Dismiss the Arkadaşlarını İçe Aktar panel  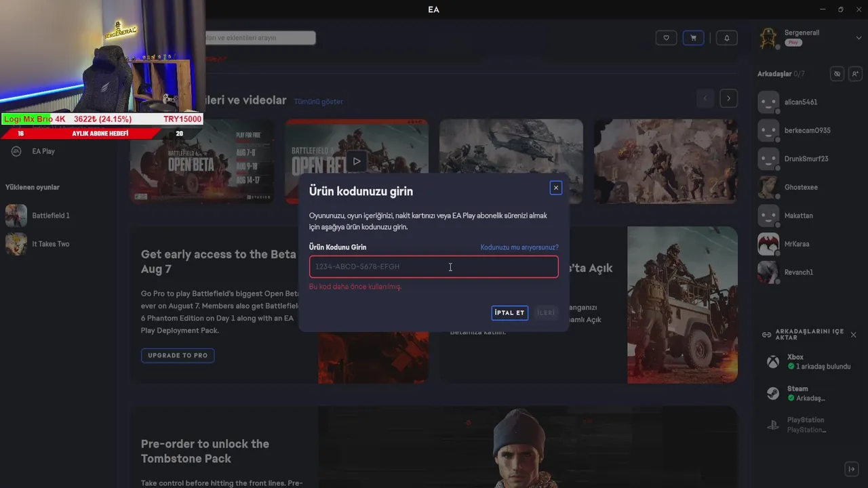[853, 335]
